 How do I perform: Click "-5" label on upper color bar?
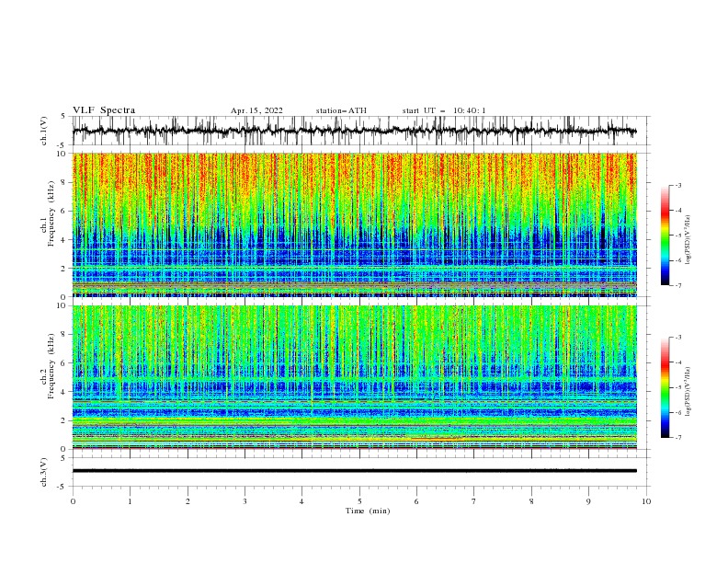point(678,236)
